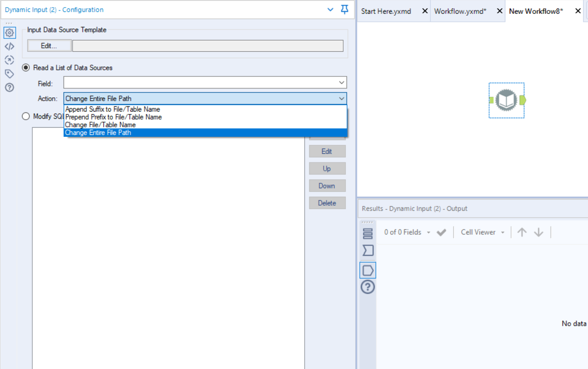Select the Read a List of Data Sources radio

pyautogui.click(x=26, y=67)
